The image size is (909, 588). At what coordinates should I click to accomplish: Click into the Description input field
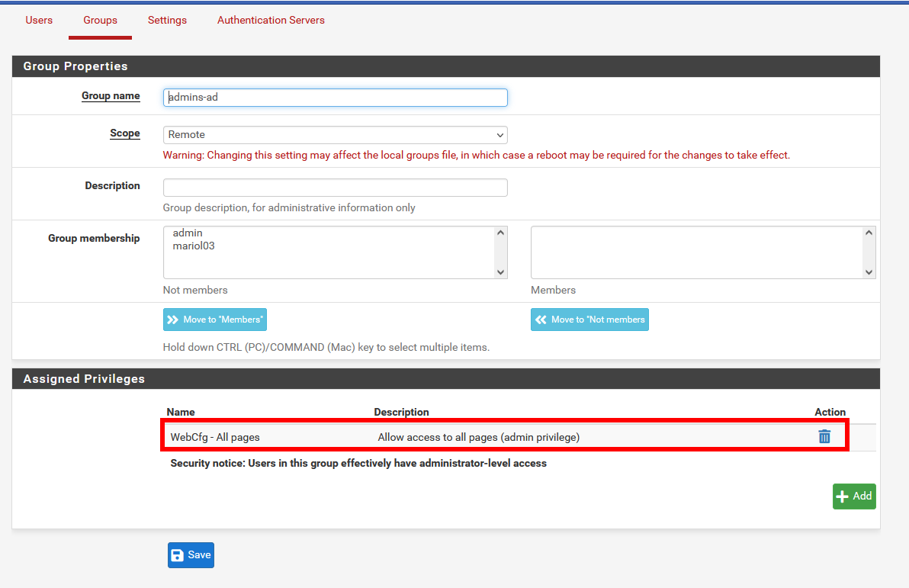click(335, 188)
